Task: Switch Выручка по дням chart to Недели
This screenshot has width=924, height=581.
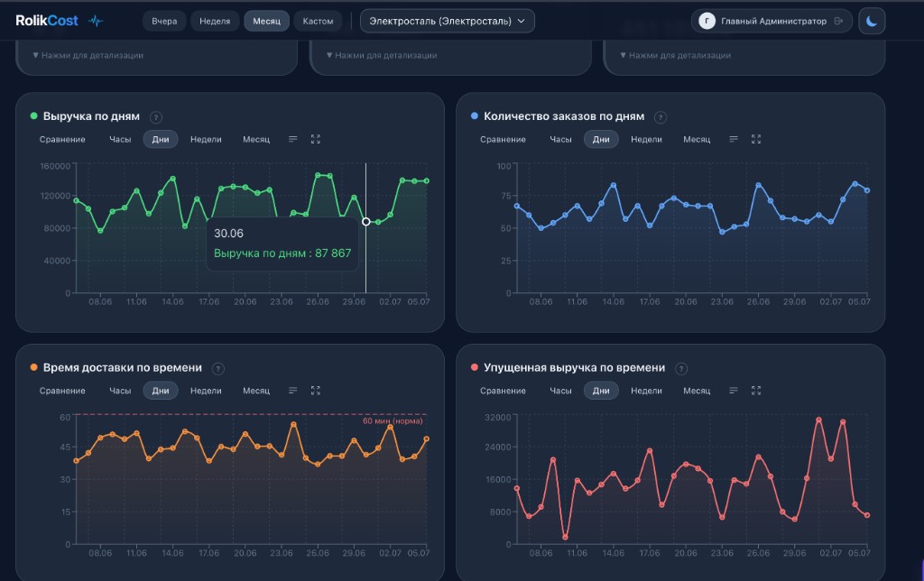Action: pyautogui.click(x=206, y=140)
